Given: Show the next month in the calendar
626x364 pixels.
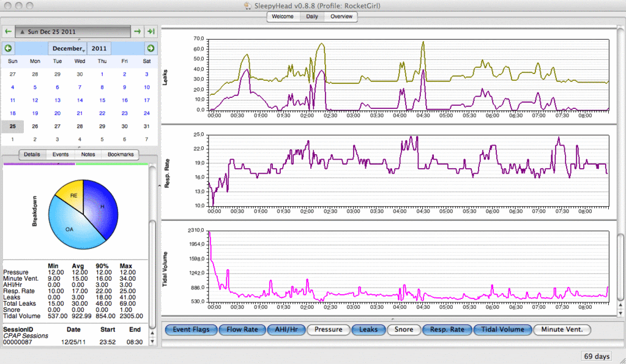Looking at the screenshot, I should pyautogui.click(x=151, y=48).
